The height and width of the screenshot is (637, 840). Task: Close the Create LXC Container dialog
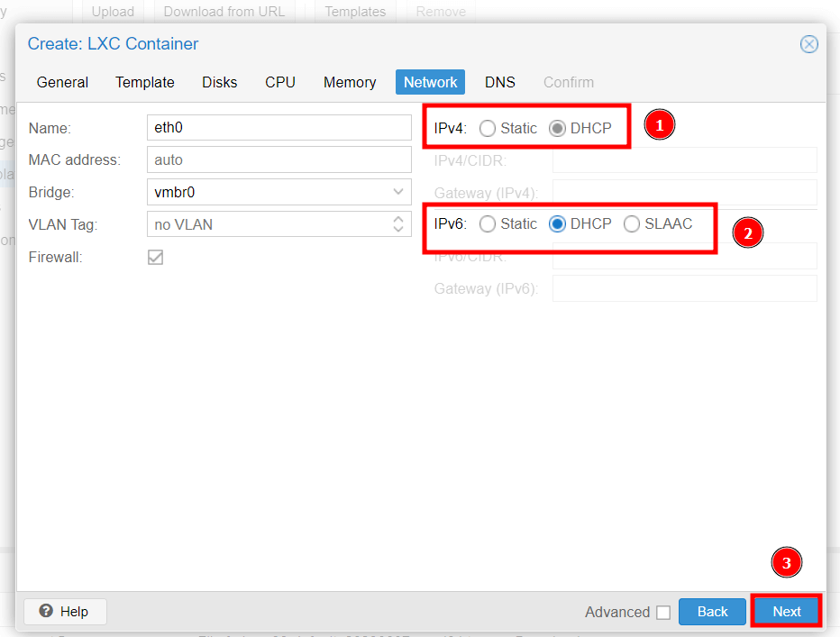(x=809, y=44)
